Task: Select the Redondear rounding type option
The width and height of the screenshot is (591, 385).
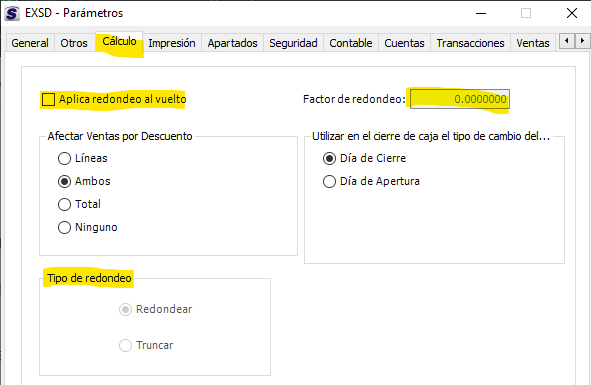Action: pos(126,310)
